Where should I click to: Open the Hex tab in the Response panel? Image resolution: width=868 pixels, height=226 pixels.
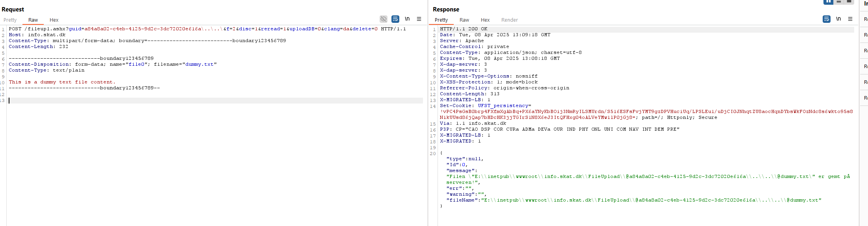[x=485, y=20]
